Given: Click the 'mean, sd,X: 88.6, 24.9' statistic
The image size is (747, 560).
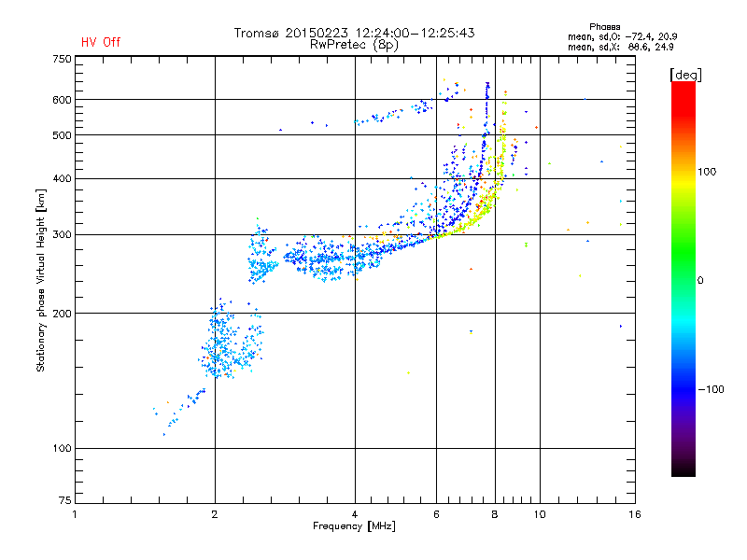Looking at the screenshot, I should pyautogui.click(x=620, y=48).
